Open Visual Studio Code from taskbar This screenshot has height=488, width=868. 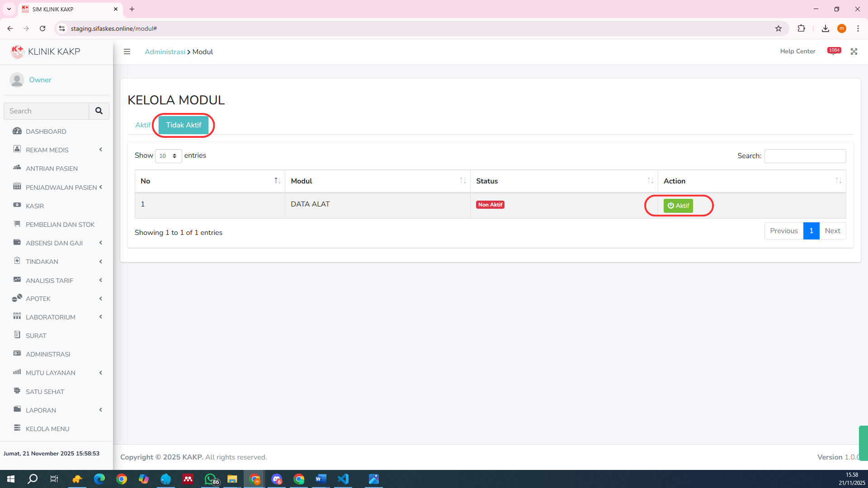(x=343, y=479)
